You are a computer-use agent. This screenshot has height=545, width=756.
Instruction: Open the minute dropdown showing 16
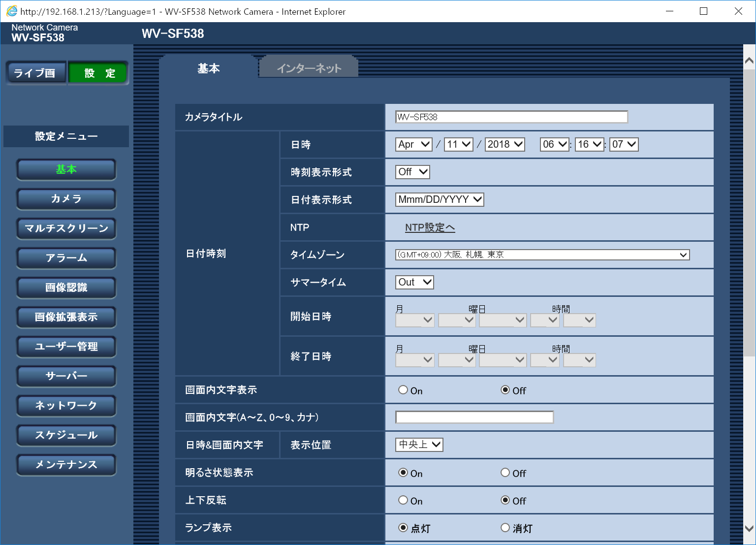point(590,144)
